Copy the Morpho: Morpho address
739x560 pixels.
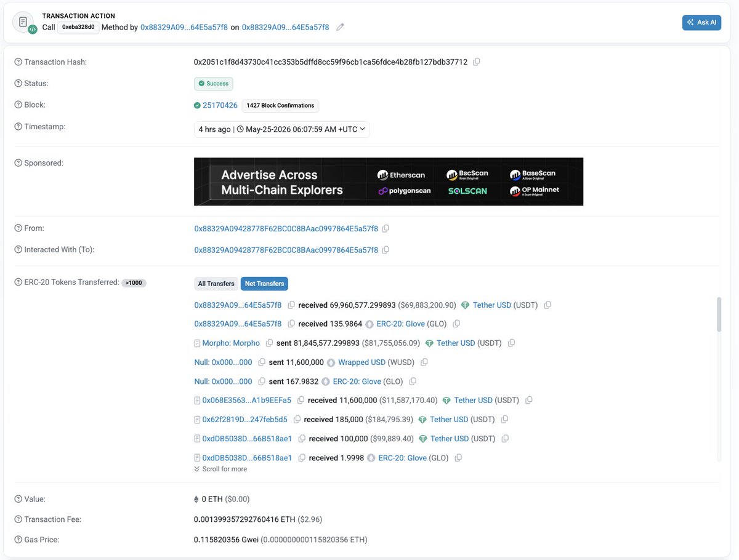[x=269, y=343]
